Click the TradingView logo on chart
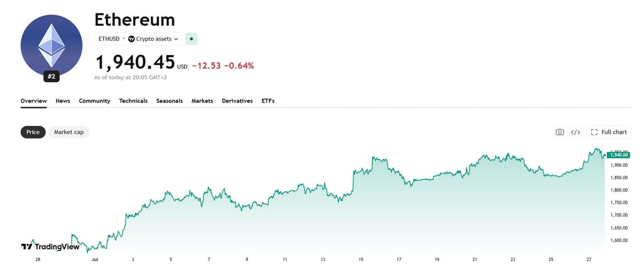This screenshot has height=268, width=644. [x=50, y=247]
